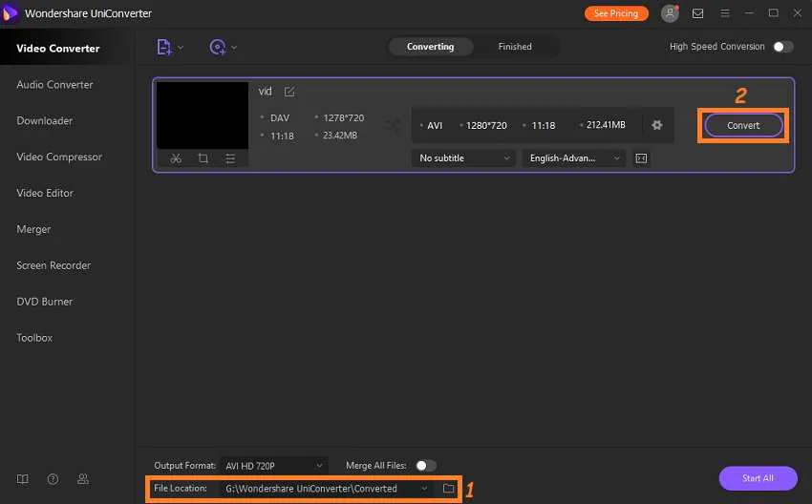Viewport: 812px width, 504px height.
Task: Switch to the Converting tab
Action: 430,47
